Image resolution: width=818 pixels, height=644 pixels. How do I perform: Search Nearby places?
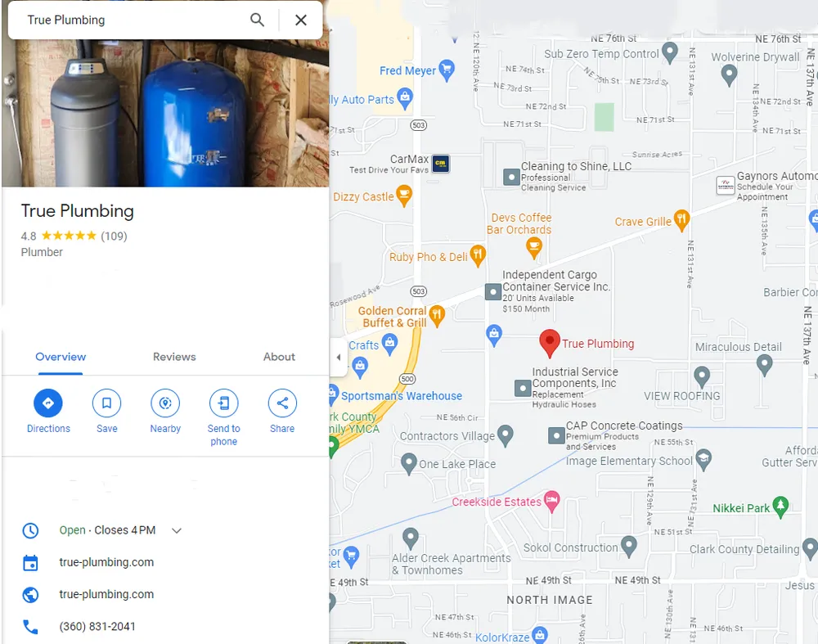[165, 412]
